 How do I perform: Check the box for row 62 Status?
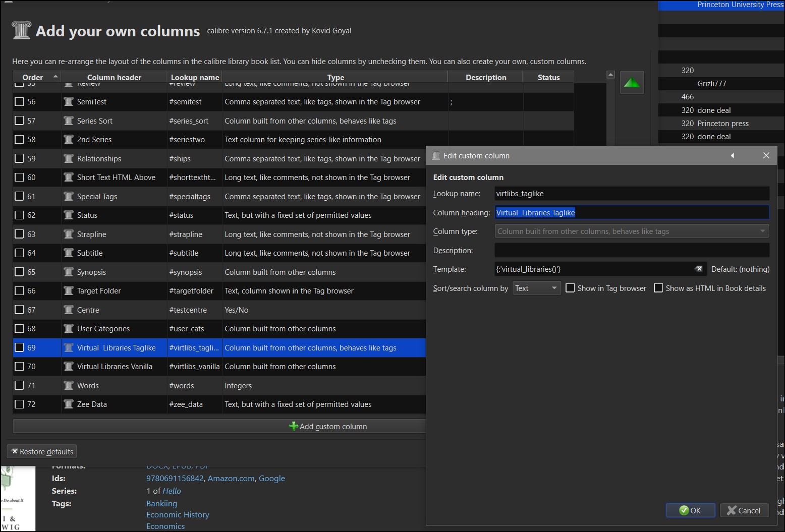pos(20,215)
